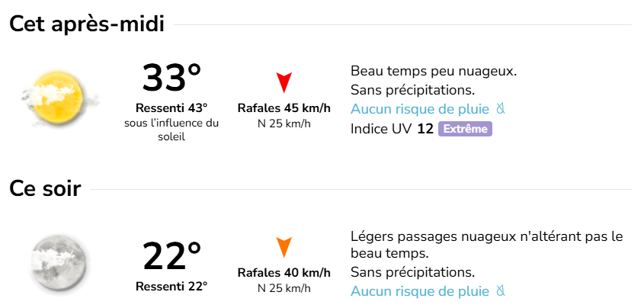Click "Rafales 40 km/h" gust text
Viewport: 644px width, 308px height.
click(x=284, y=273)
